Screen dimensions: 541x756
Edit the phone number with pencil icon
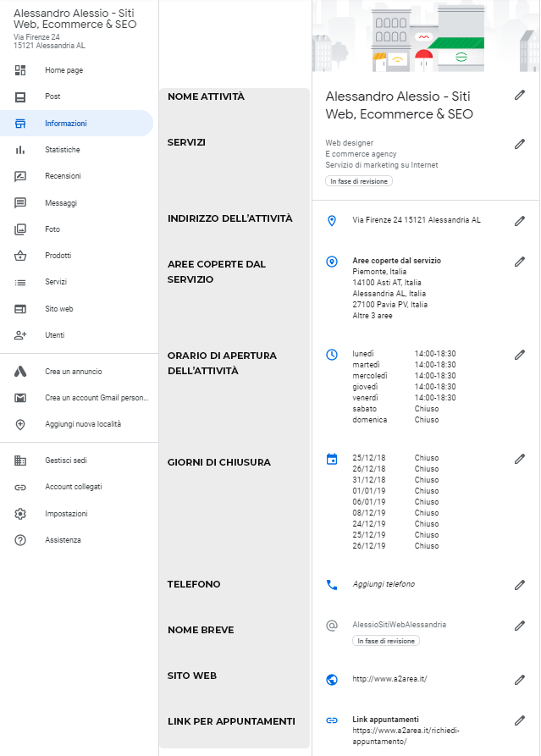point(519,585)
